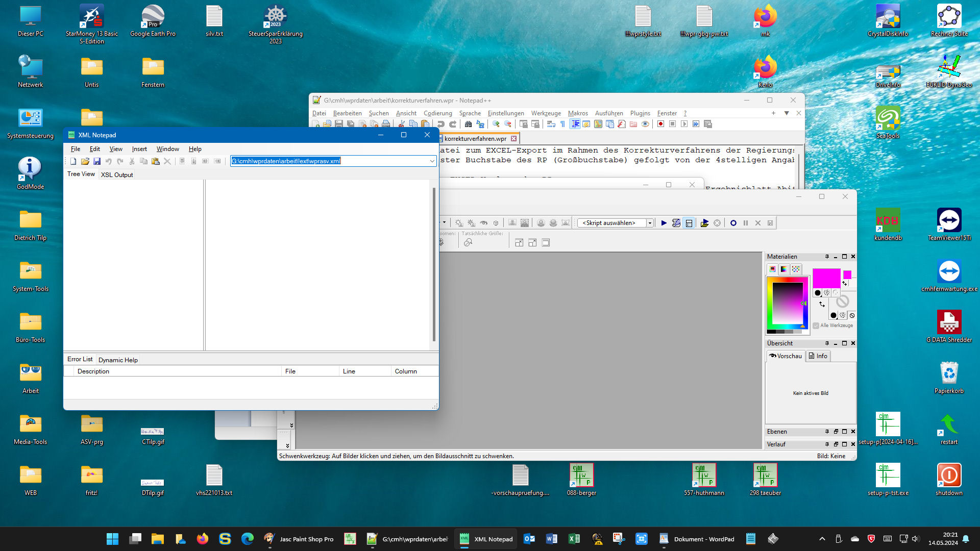Screen dimensions: 980x551
Task: Run selected script with blue play icon
Action: [x=664, y=223]
